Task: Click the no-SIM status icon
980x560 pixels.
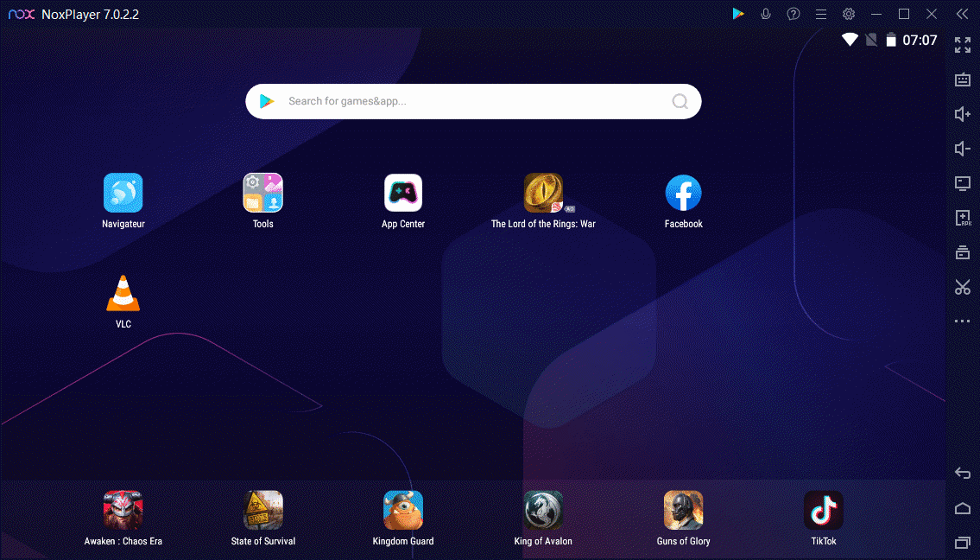Action: click(870, 40)
